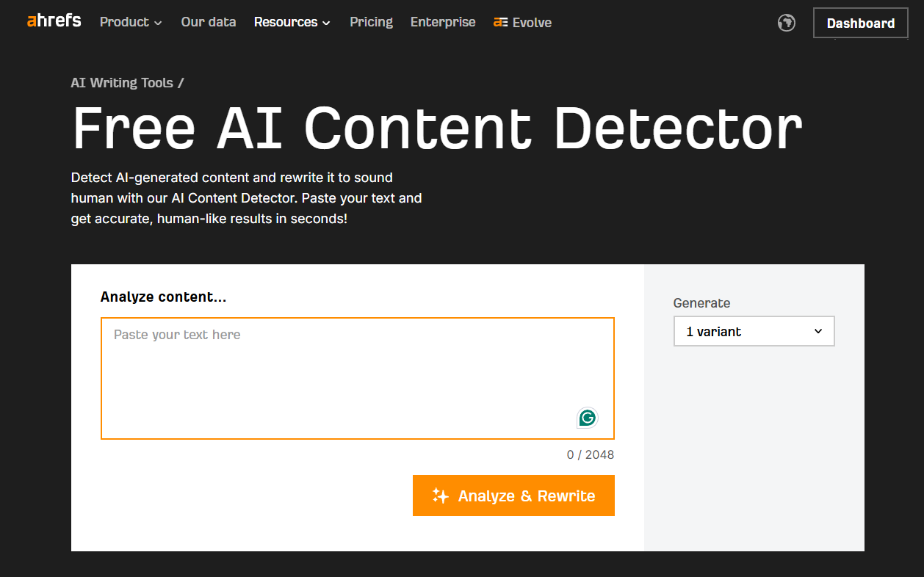The image size is (924, 577).
Task: Click the 0 / 2048 character counter
Action: tap(591, 454)
